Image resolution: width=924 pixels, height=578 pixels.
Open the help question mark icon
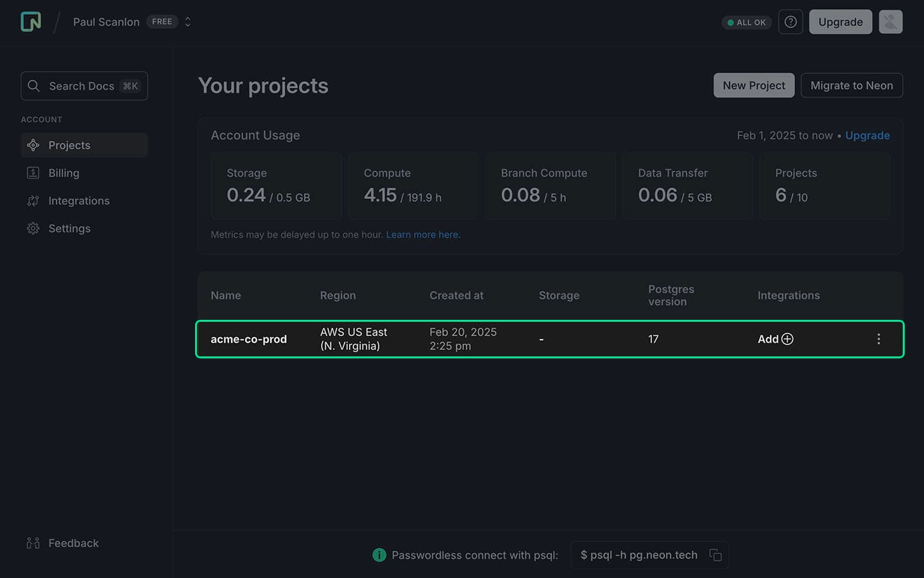(791, 22)
